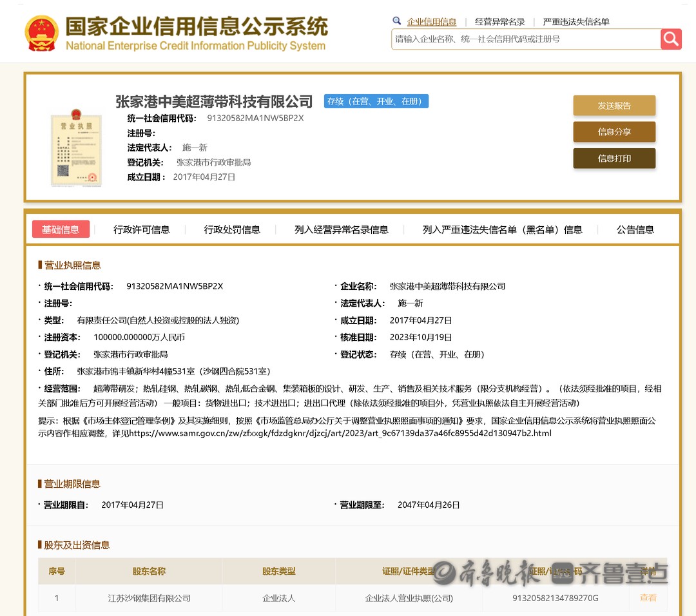The image size is (696, 616).
Task: Open the 列入严重违法失信名单（黑名单）信息 tab
Action: (502, 230)
